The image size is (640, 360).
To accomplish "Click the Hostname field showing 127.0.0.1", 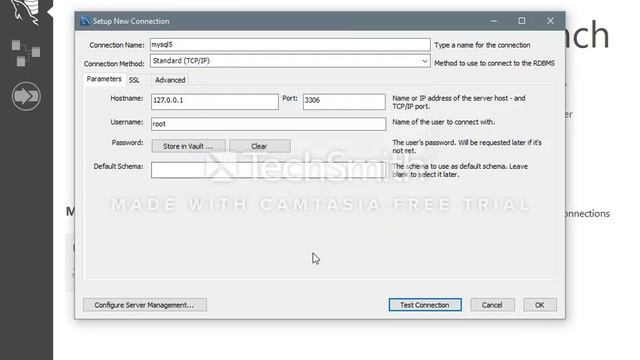I will coord(215,102).
